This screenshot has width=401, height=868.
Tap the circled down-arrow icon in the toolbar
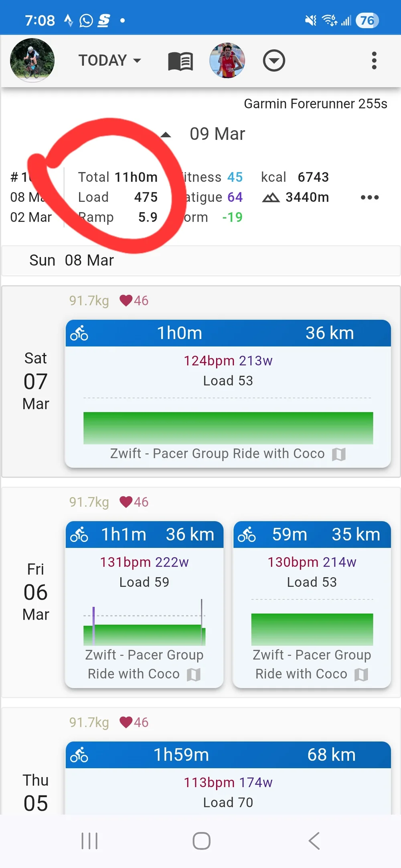[274, 61]
